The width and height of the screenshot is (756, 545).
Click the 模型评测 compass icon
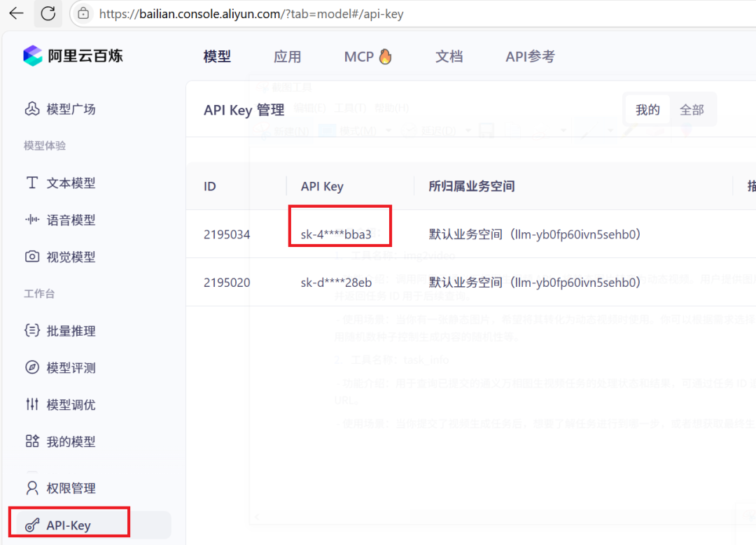31,367
